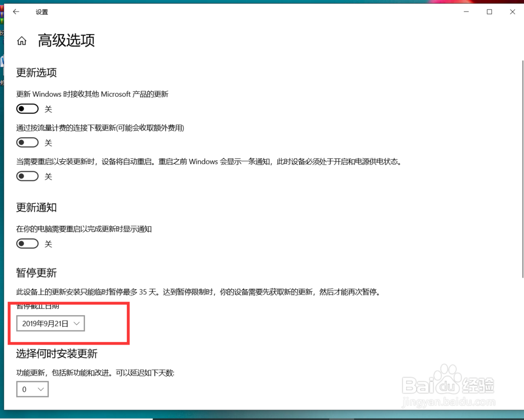Image resolution: width=524 pixels, height=420 pixels.
Task: Maximize the Settings window
Action: point(489,12)
